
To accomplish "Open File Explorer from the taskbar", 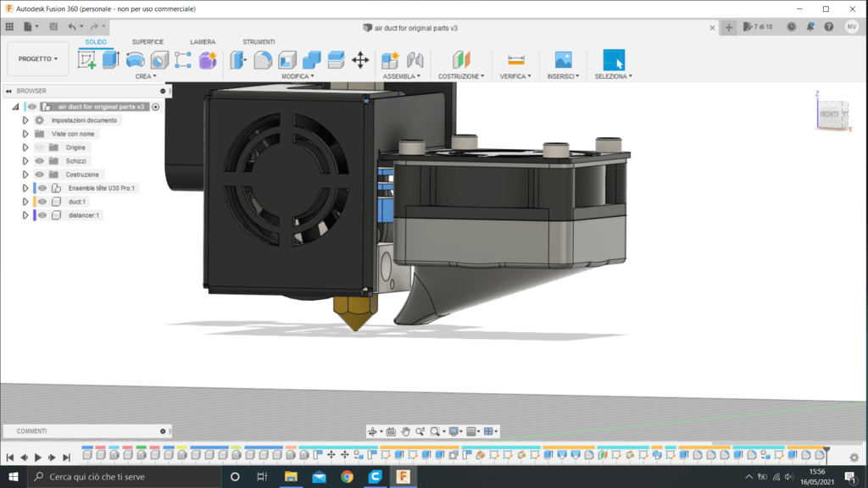I will pos(291,476).
